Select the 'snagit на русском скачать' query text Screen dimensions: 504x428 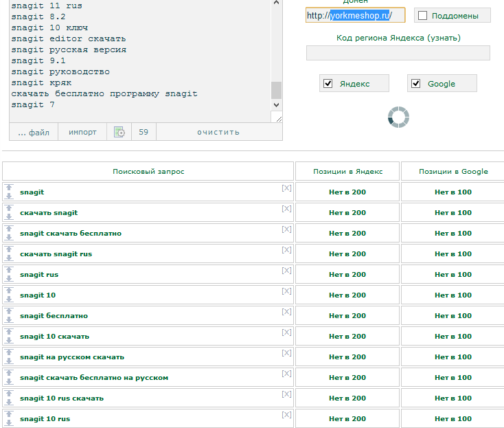point(72,357)
